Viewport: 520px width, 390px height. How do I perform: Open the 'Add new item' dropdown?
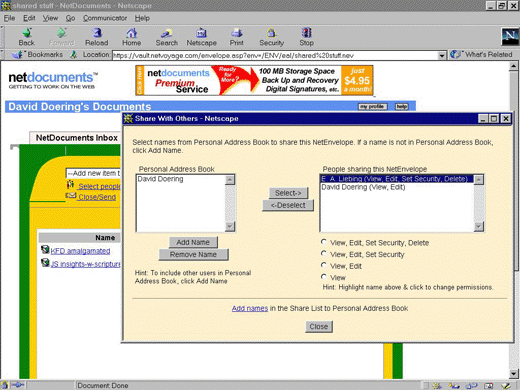coord(93,173)
